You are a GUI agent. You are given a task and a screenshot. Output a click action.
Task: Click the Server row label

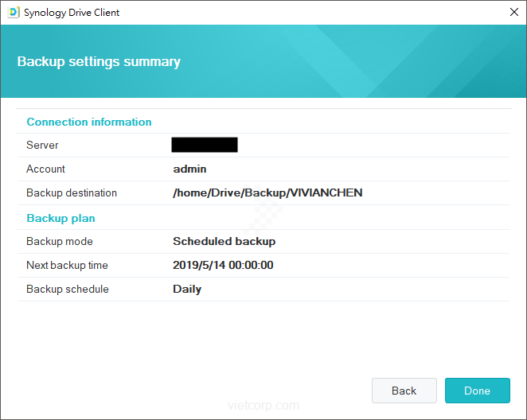(42, 146)
